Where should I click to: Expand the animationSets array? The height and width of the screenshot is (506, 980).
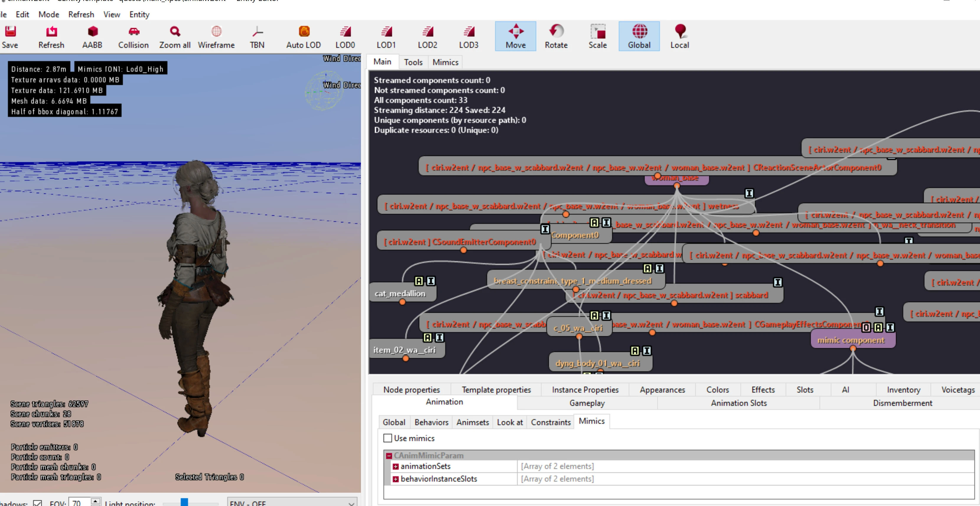pyautogui.click(x=396, y=466)
